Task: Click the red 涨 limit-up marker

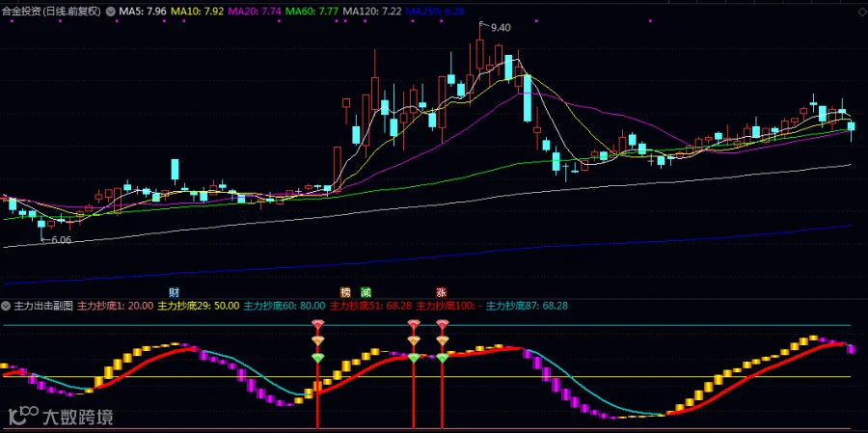Action: tap(441, 292)
